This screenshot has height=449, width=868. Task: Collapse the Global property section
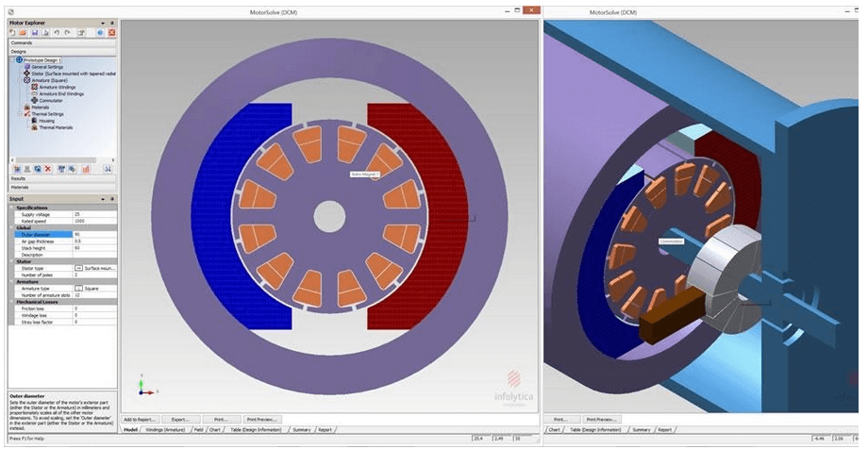click(x=12, y=227)
